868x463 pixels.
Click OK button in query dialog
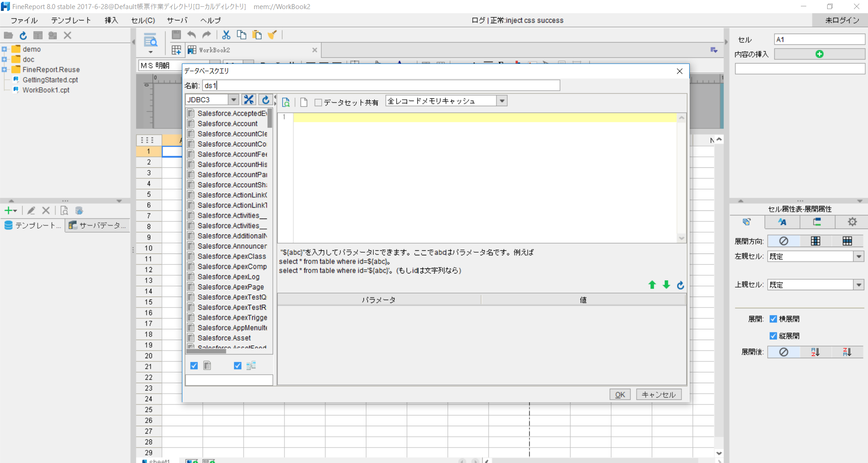[620, 395]
